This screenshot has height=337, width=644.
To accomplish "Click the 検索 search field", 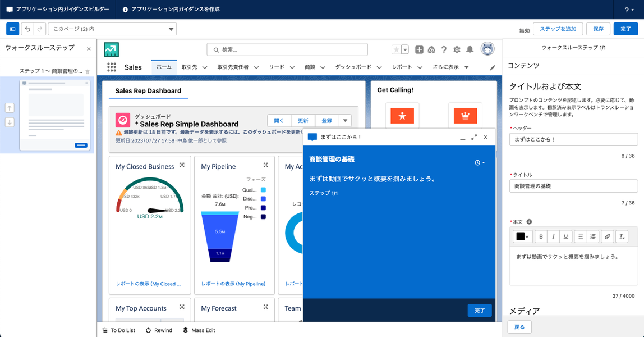I will click(x=287, y=49).
